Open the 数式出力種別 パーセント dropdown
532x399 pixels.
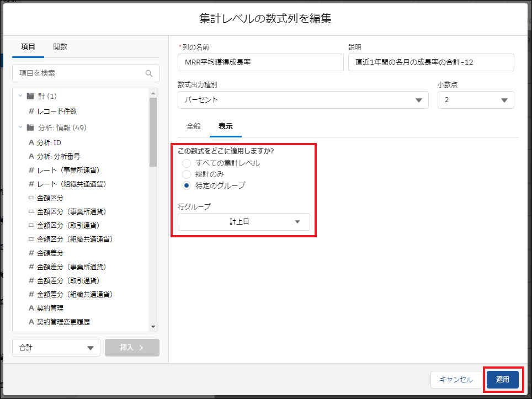303,100
